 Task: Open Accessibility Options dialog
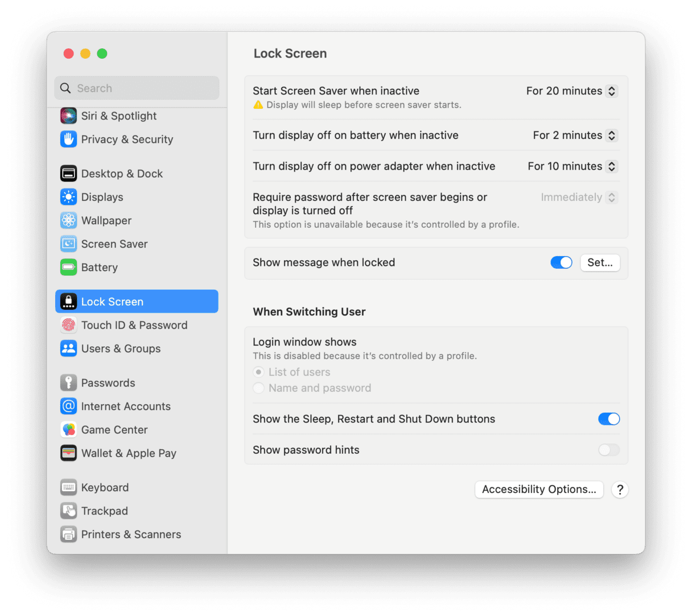click(538, 489)
